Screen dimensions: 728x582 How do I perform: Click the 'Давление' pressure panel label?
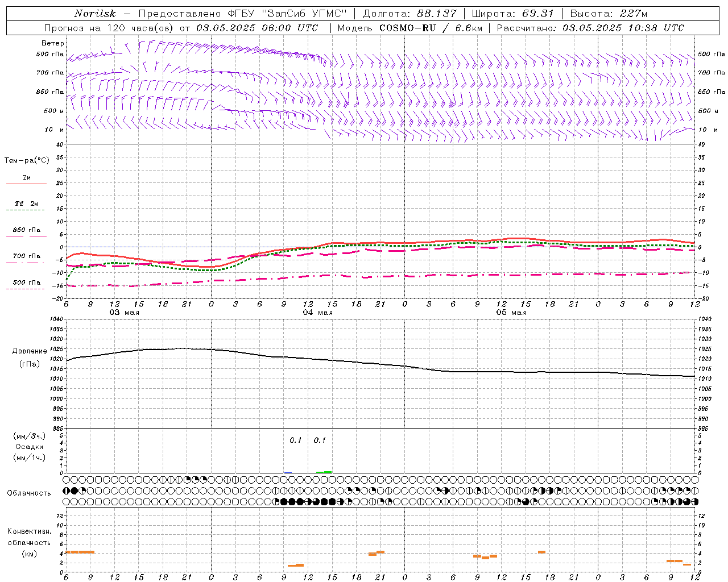tap(30, 351)
